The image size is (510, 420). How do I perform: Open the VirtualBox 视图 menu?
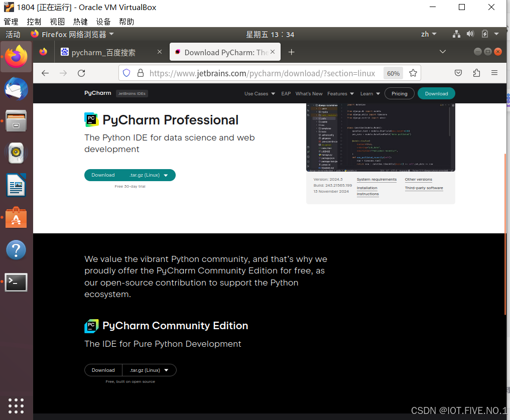pyautogui.click(x=57, y=22)
